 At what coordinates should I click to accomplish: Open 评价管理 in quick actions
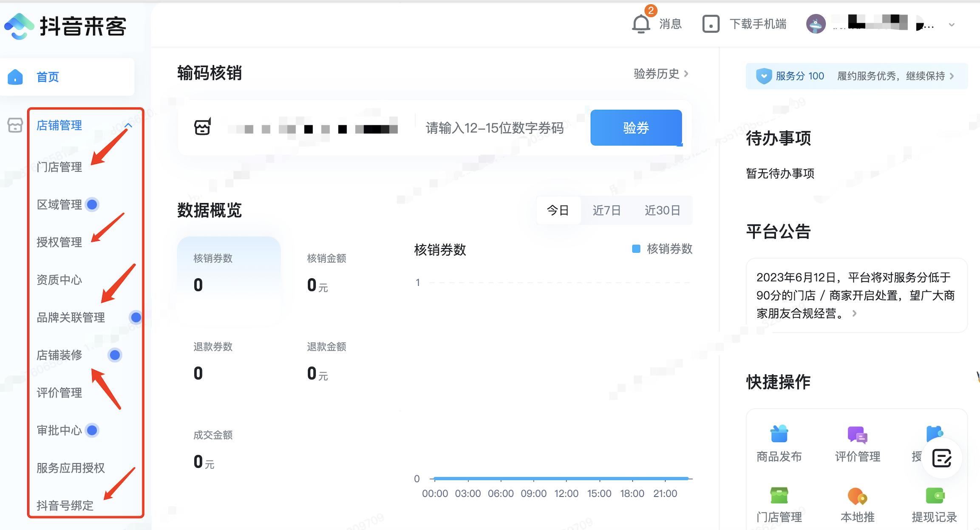pos(856,435)
